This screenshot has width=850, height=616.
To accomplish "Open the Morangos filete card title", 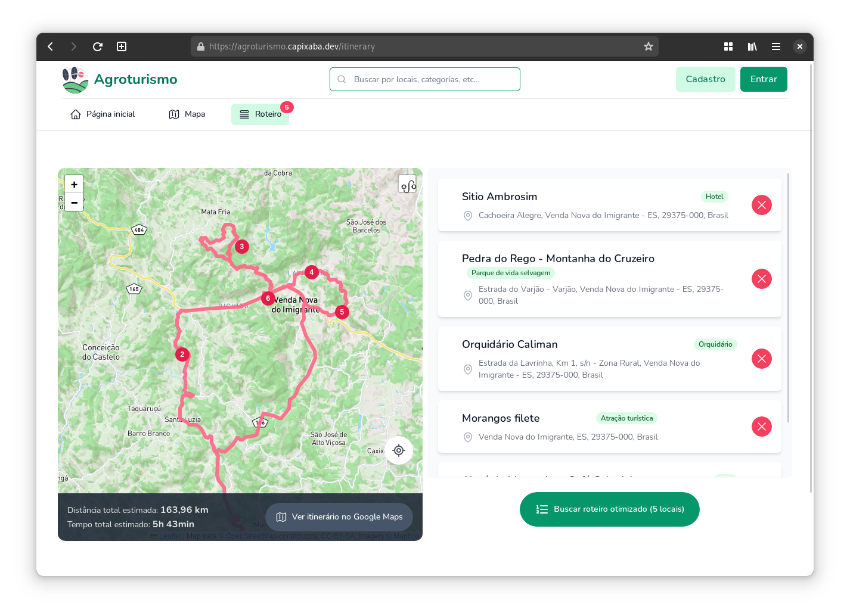I will [501, 418].
